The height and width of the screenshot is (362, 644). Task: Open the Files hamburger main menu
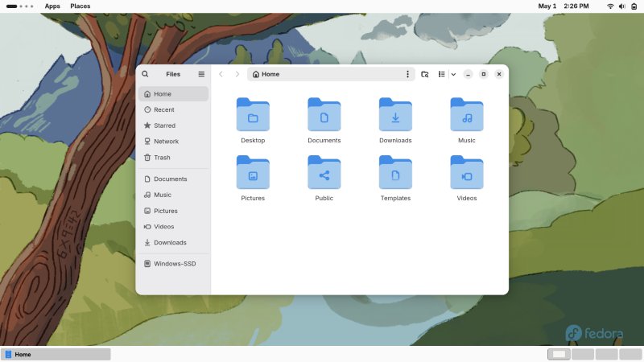click(201, 74)
